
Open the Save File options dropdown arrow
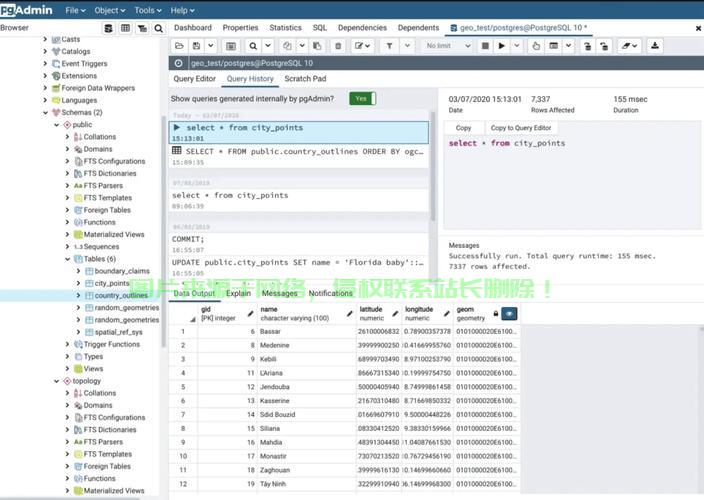(x=211, y=46)
